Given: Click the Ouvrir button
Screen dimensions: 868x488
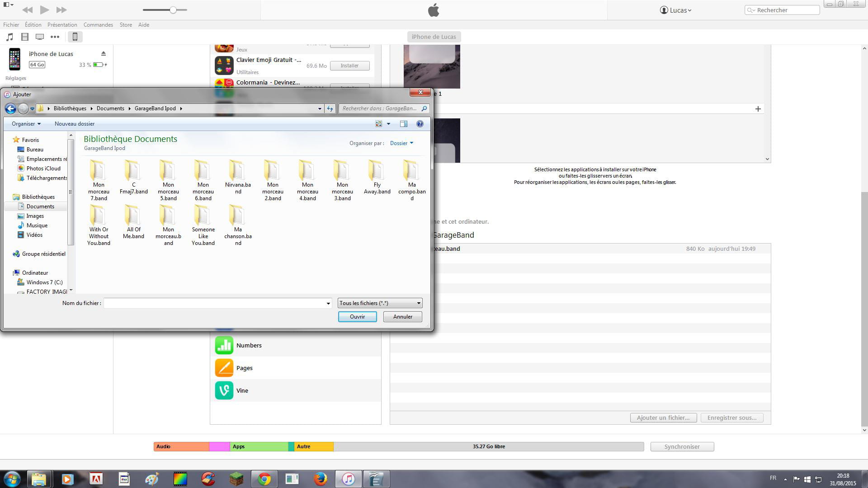Looking at the screenshot, I should [357, 317].
